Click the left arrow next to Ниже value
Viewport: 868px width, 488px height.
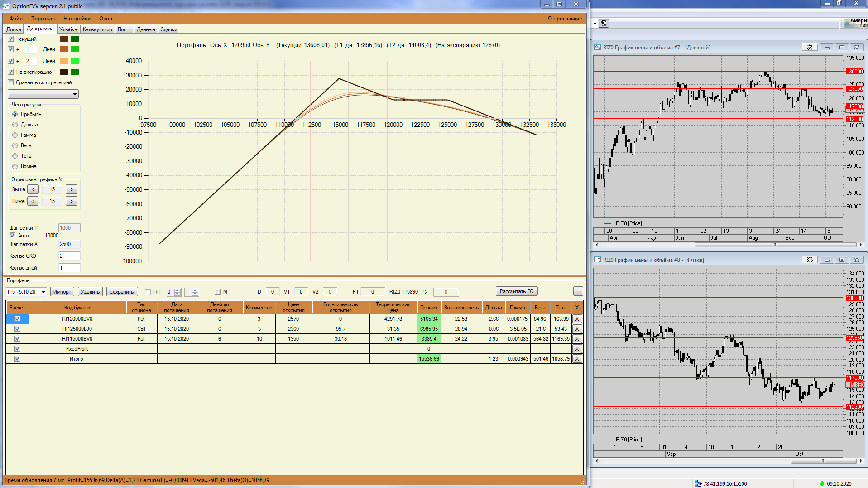pyautogui.click(x=33, y=201)
